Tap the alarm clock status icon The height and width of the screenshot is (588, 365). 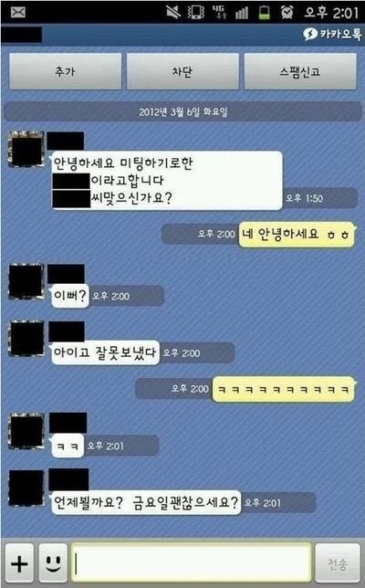[x=287, y=13]
